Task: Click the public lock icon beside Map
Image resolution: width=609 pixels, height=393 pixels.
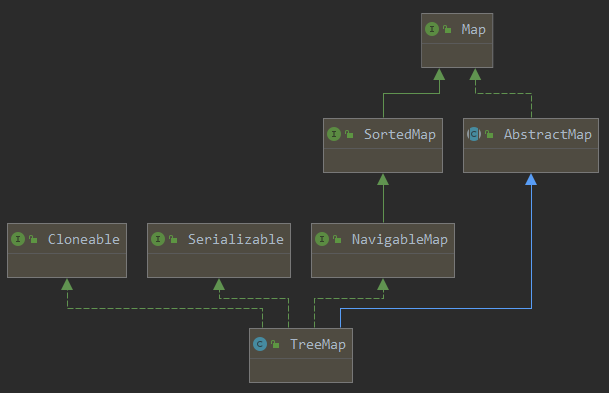Action: (x=447, y=29)
